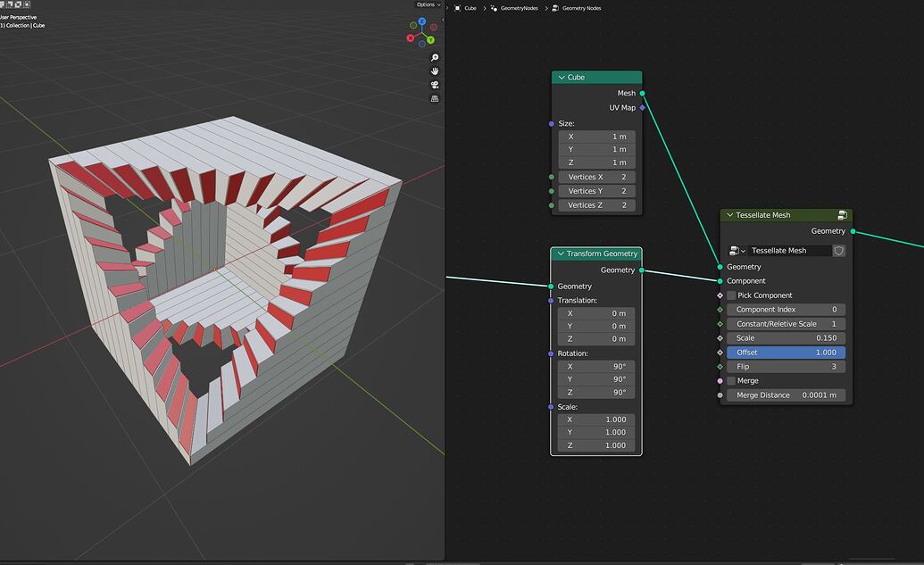Click the Scale X 1.000 field in Transform Geometry
The width and height of the screenshot is (924, 565).
596,420
